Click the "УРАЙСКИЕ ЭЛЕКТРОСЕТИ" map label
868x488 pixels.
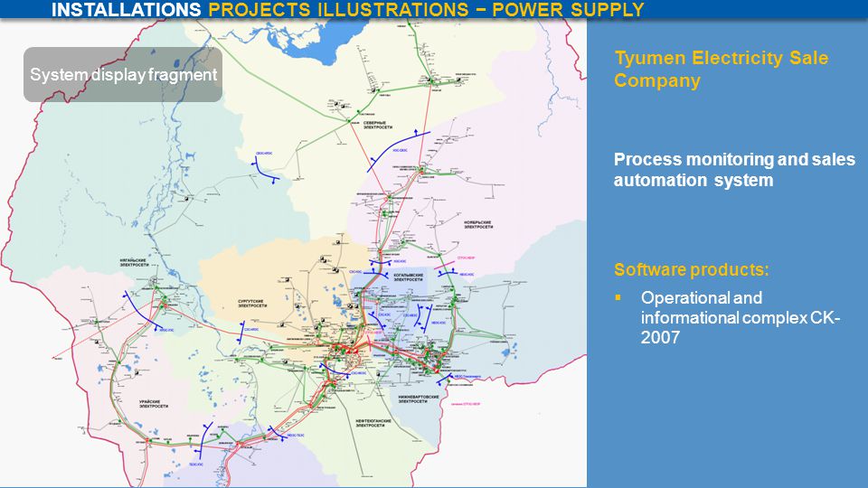coord(154,404)
